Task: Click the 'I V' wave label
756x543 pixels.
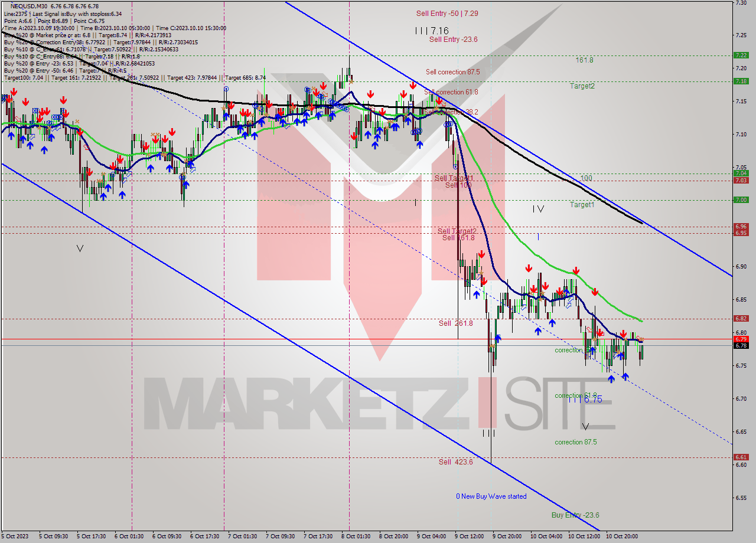Action: [x=538, y=208]
